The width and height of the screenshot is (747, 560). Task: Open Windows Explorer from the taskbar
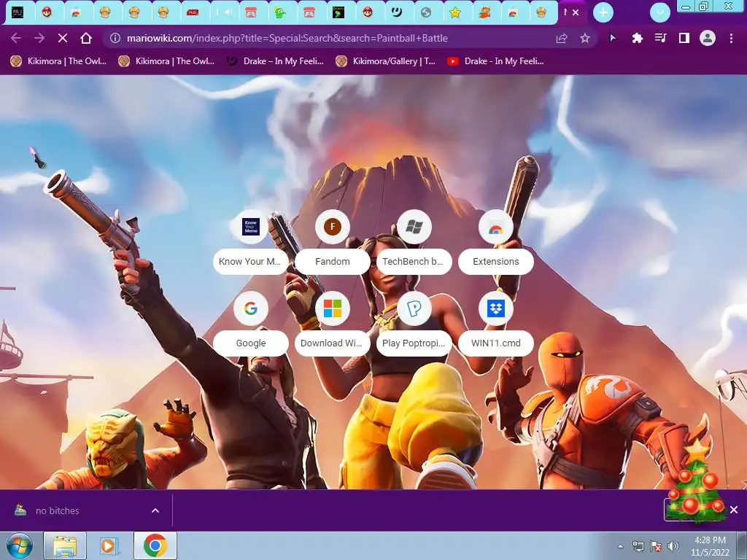(x=65, y=545)
